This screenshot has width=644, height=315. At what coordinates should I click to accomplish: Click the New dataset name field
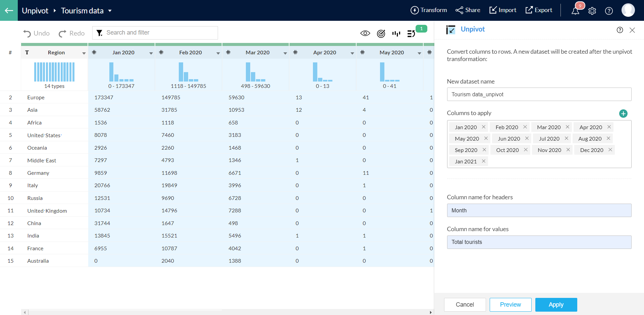(x=539, y=94)
